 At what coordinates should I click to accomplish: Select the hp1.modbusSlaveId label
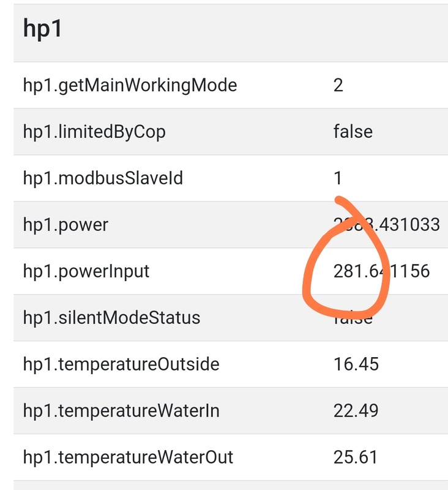click(103, 178)
